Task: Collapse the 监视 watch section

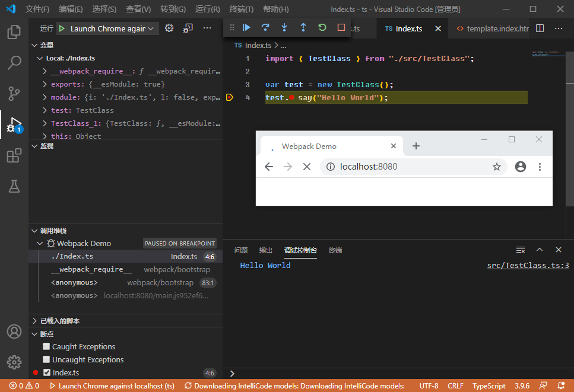Action: (x=34, y=146)
